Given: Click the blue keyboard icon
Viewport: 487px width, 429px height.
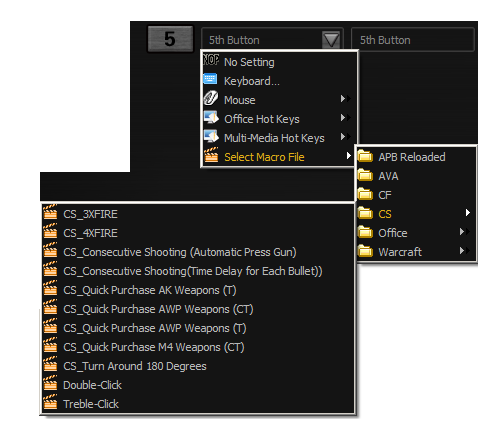Looking at the screenshot, I should point(210,79).
